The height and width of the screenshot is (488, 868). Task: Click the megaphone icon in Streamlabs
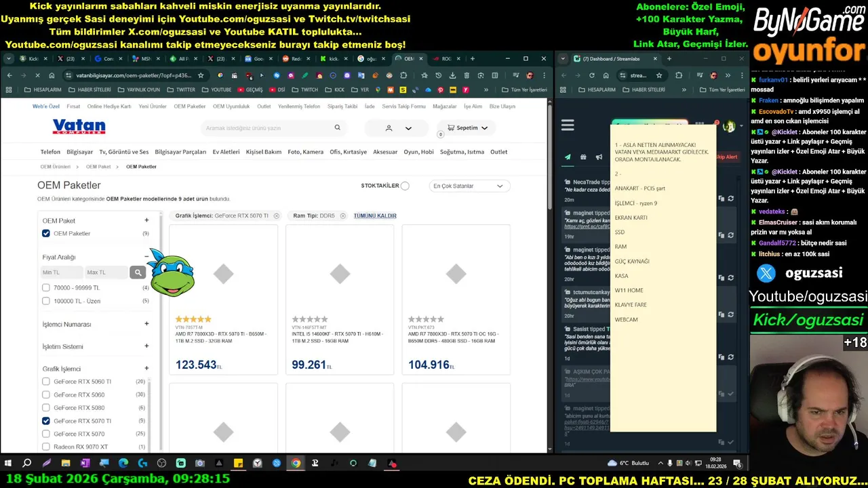point(599,157)
